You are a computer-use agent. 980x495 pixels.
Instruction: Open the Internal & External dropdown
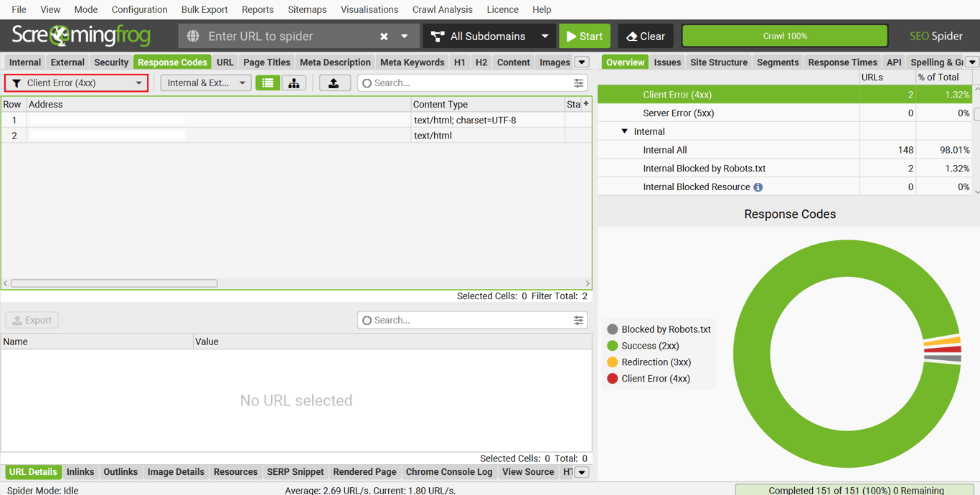205,82
